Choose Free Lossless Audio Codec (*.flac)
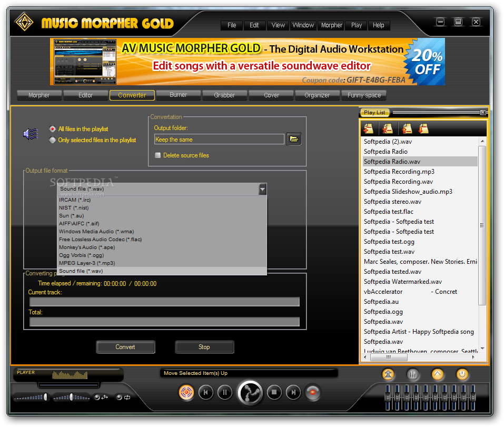Screen dimensions: 504x427 click(162, 240)
